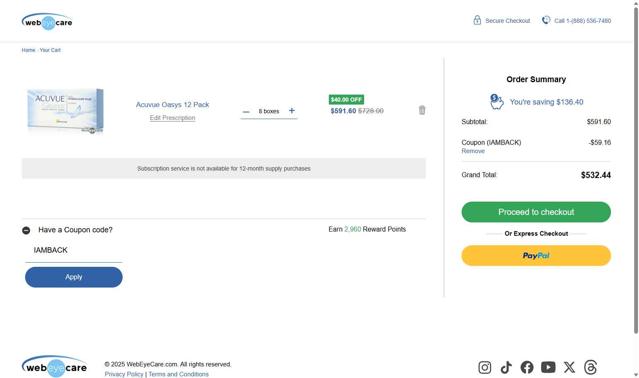Click the Secure Checkout text
639x378 pixels.
[x=507, y=21]
